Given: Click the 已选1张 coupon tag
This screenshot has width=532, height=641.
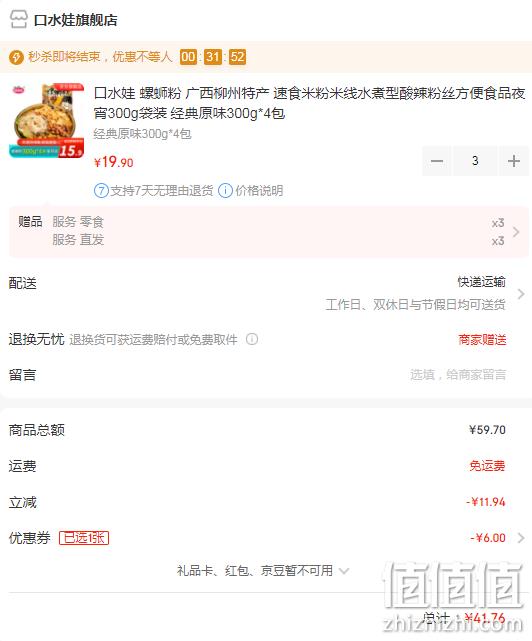Looking at the screenshot, I should pyautogui.click(x=84, y=538).
